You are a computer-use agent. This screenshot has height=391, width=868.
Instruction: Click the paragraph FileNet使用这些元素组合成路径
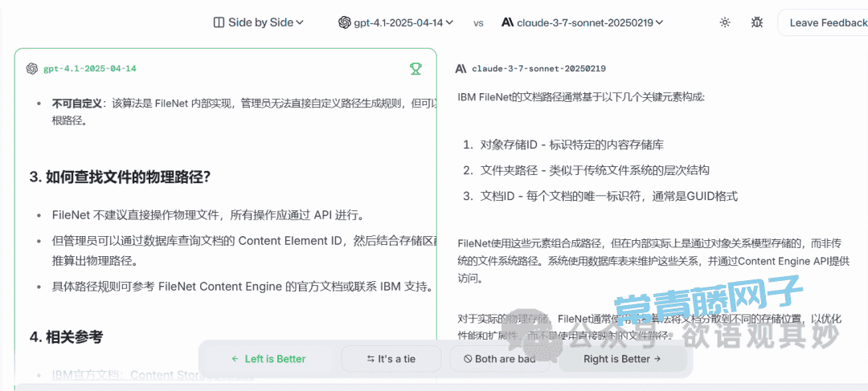click(x=653, y=261)
